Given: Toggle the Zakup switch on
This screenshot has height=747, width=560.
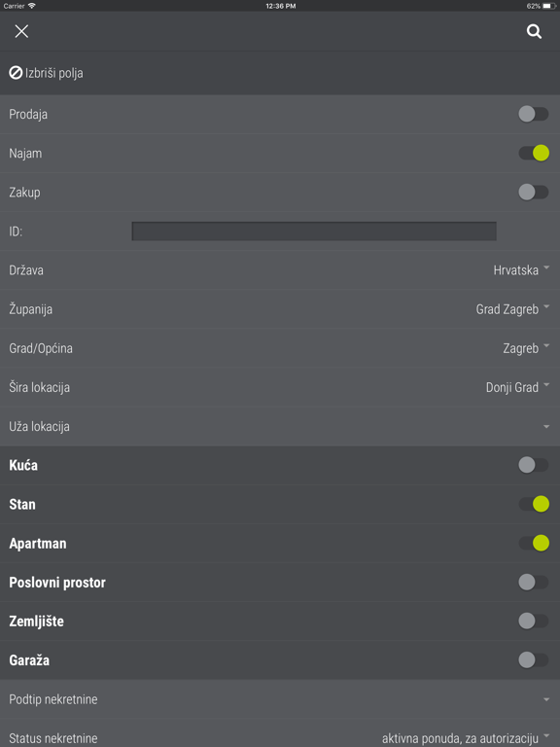Looking at the screenshot, I should pos(534,192).
